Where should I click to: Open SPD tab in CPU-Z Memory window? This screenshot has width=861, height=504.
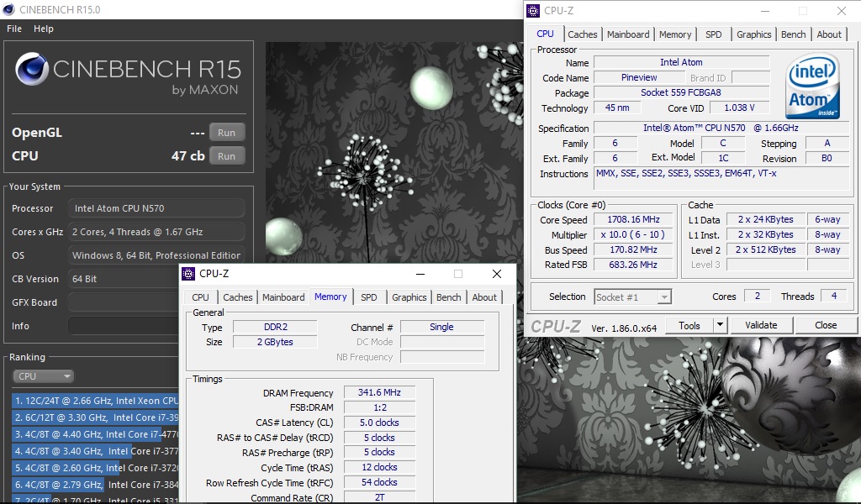(x=369, y=297)
